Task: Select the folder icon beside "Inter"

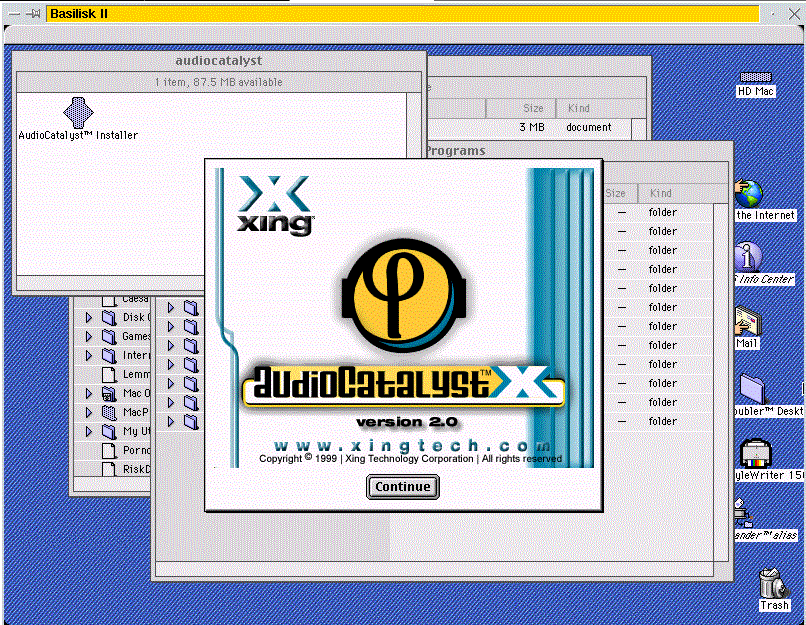Action: click(x=109, y=356)
